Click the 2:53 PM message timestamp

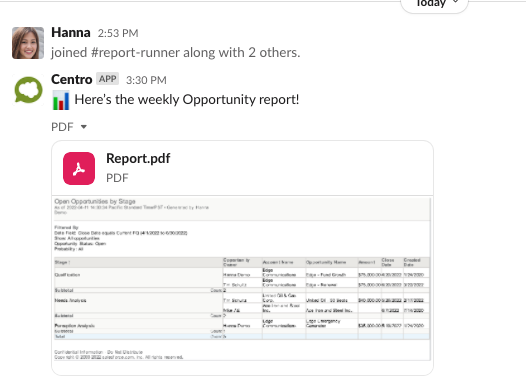coord(118,33)
